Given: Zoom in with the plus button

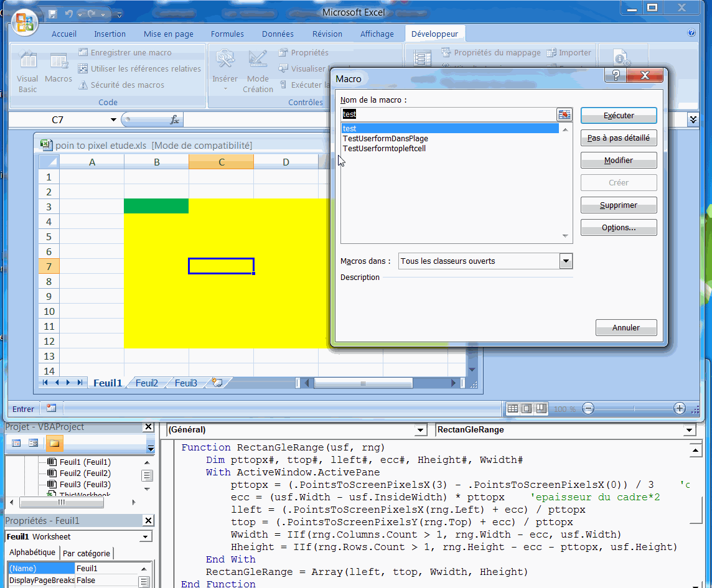Looking at the screenshot, I should [679, 409].
